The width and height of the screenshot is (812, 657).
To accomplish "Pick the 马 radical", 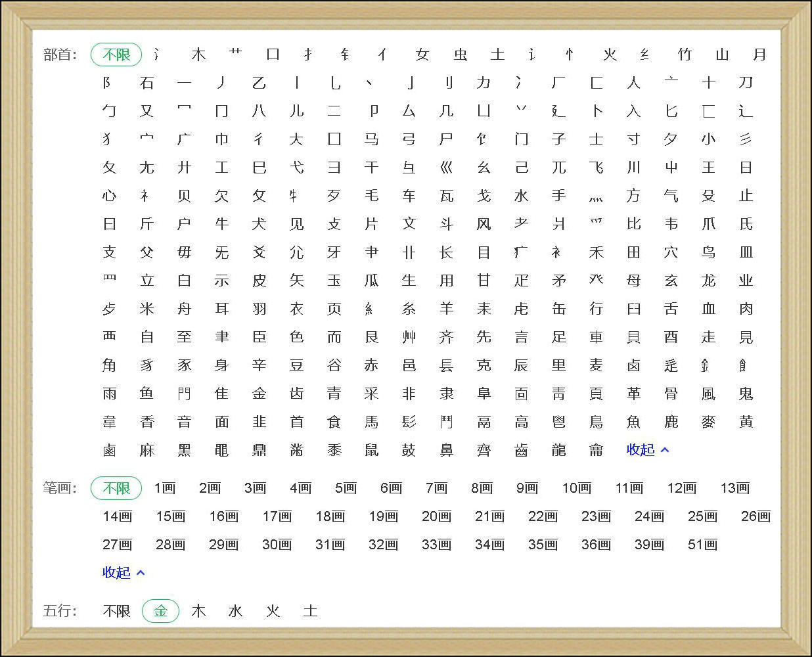I will (372, 139).
